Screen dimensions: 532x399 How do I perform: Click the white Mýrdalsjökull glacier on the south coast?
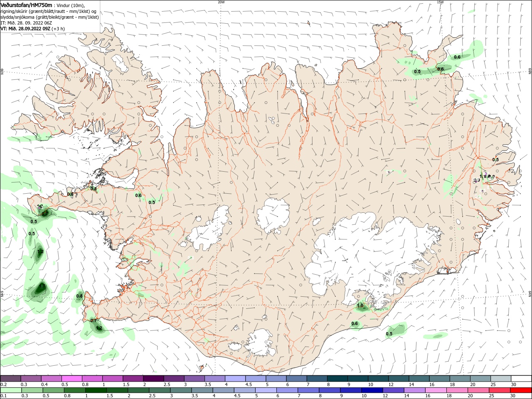pyautogui.click(x=260, y=343)
